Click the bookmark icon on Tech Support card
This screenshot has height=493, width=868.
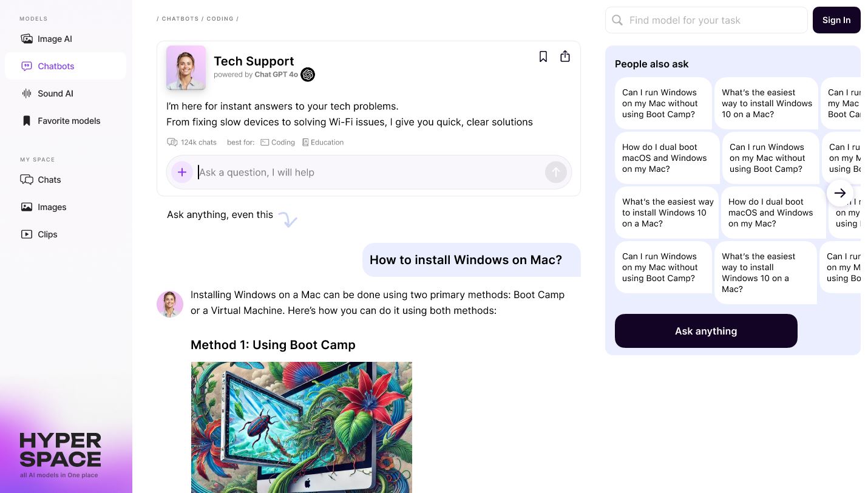pos(543,56)
